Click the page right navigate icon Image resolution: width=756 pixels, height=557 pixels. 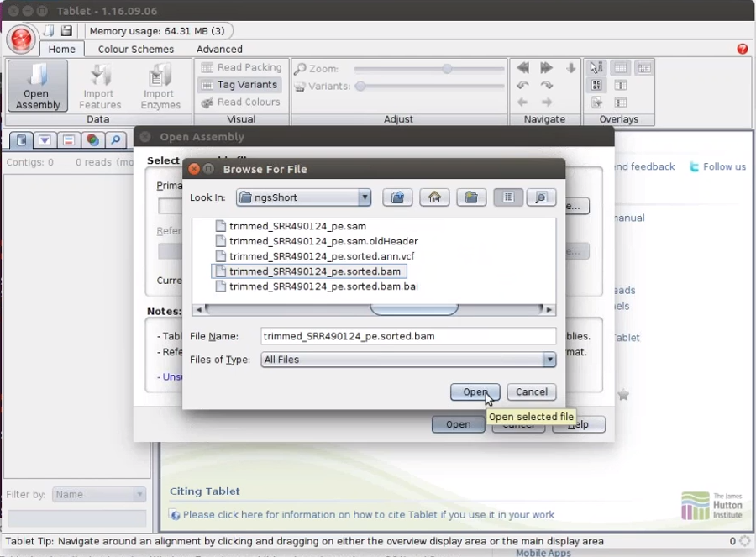click(546, 68)
